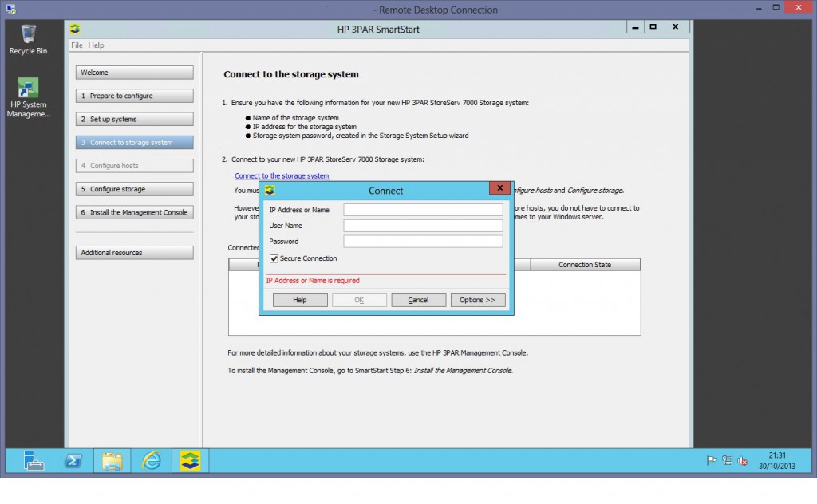The height and width of the screenshot is (504, 817).
Task: Select step 5 Configure storage
Action: point(134,189)
